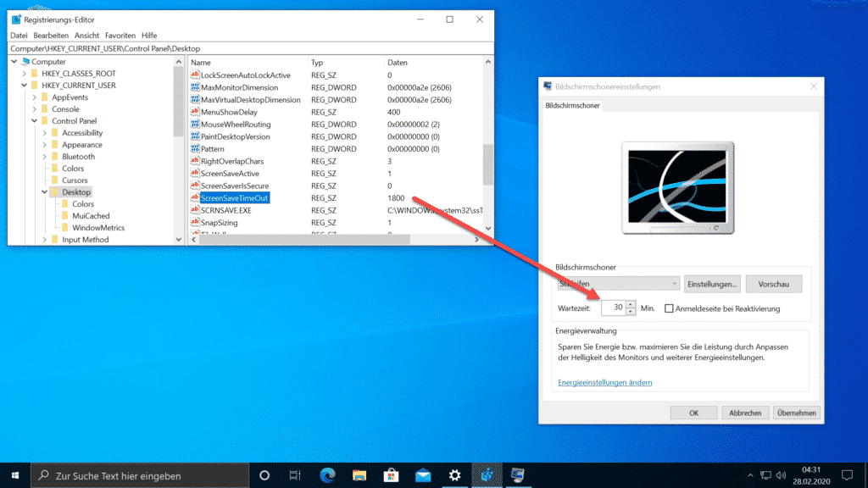
Task: Click the PaintDesktopVersion DWORD icon
Action: click(194, 136)
